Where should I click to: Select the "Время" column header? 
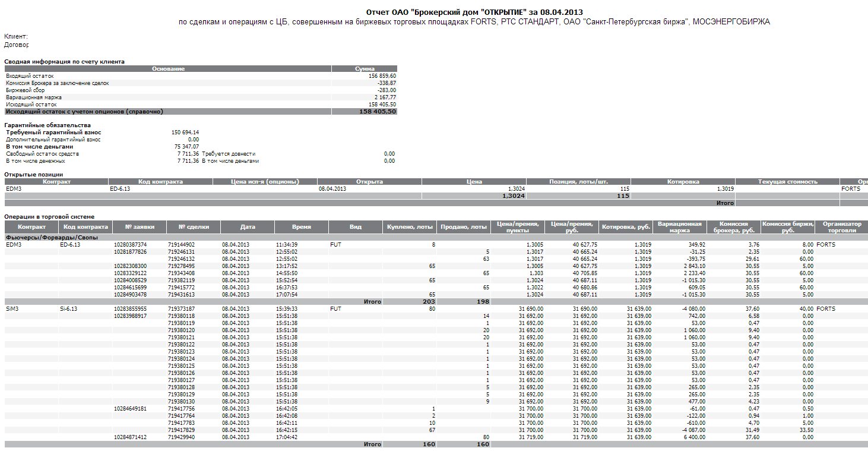click(301, 227)
